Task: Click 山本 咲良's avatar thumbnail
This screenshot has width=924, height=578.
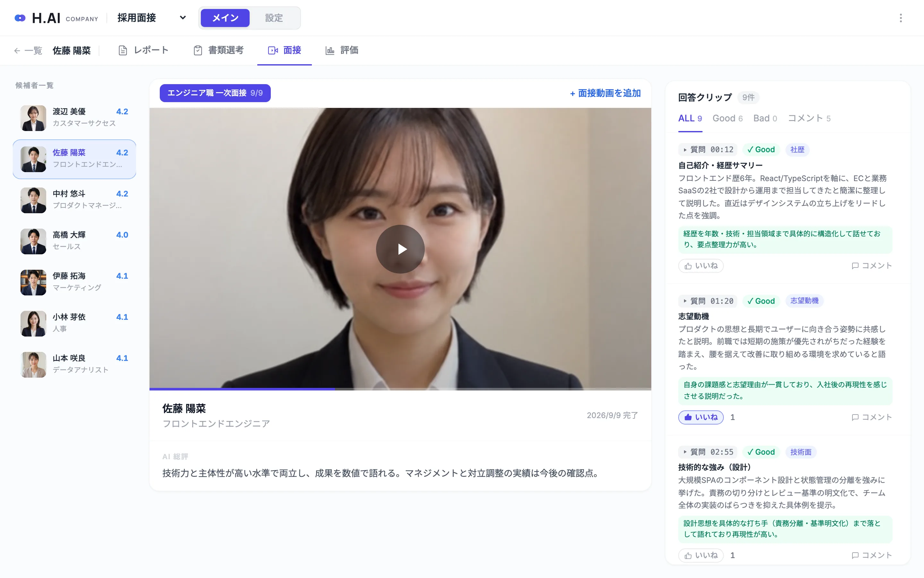Action: pos(33,364)
